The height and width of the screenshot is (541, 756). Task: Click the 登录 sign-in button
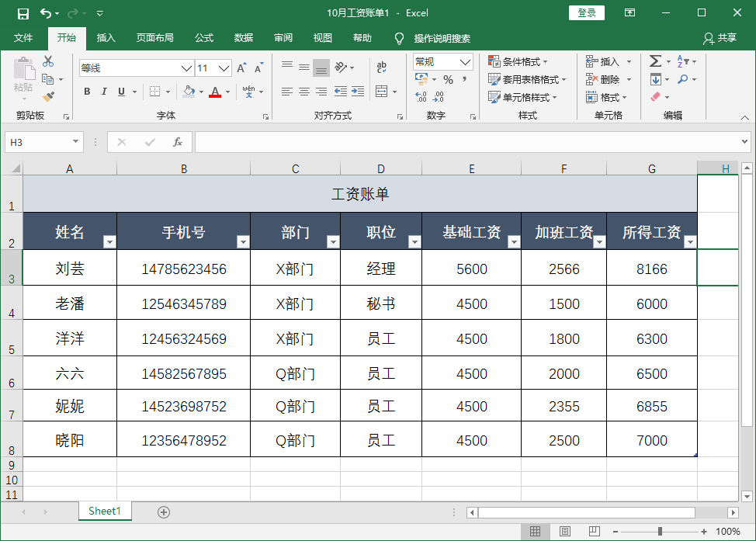pos(586,12)
